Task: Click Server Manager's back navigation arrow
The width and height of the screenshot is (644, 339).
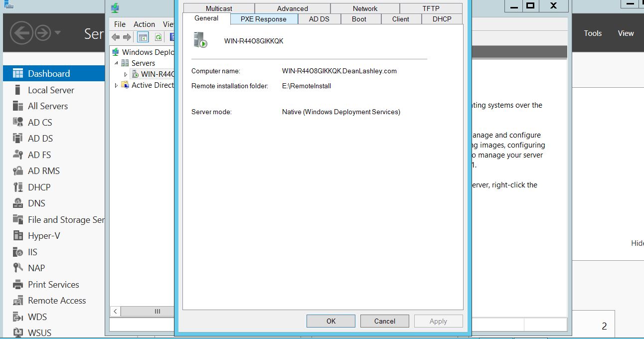Action: [21, 33]
